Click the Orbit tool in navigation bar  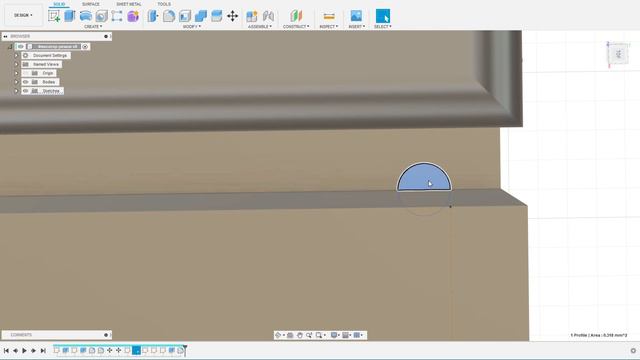click(x=278, y=335)
